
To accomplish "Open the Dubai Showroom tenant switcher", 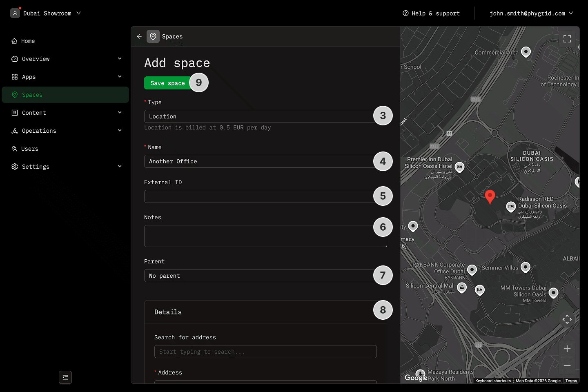I will tap(46, 13).
